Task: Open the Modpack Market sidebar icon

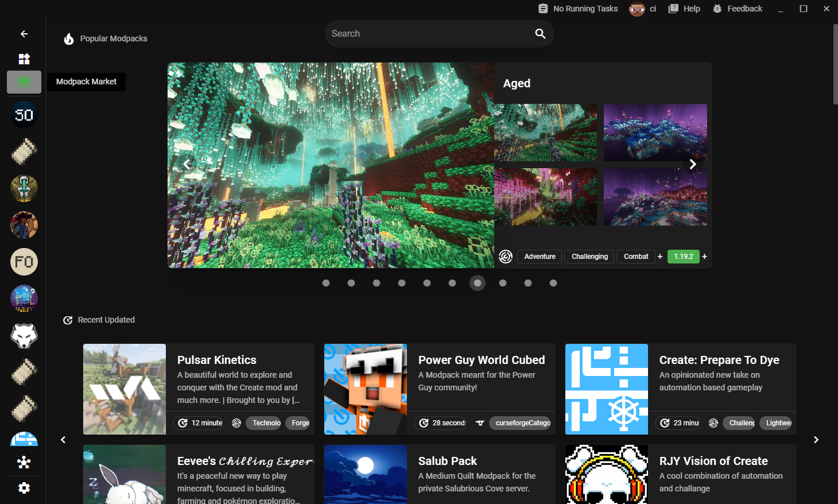Action: [x=24, y=82]
